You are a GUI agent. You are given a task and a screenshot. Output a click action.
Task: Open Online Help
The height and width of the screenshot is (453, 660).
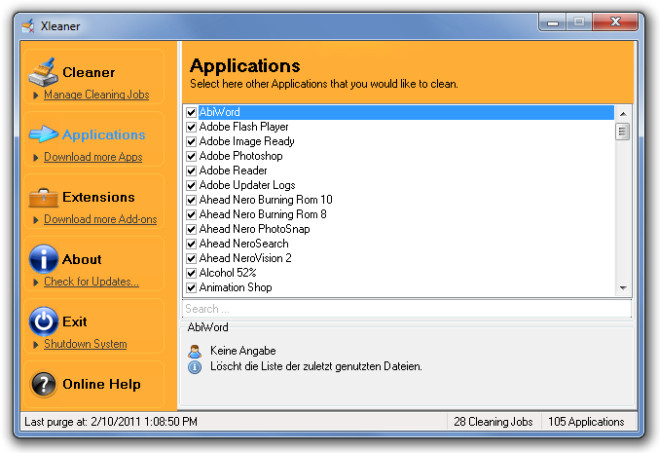tap(101, 384)
